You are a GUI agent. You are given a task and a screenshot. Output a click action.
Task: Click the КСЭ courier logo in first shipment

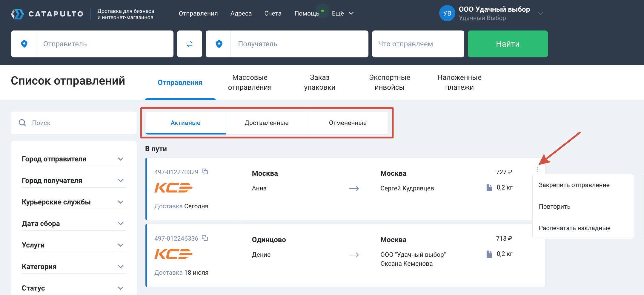tap(173, 188)
